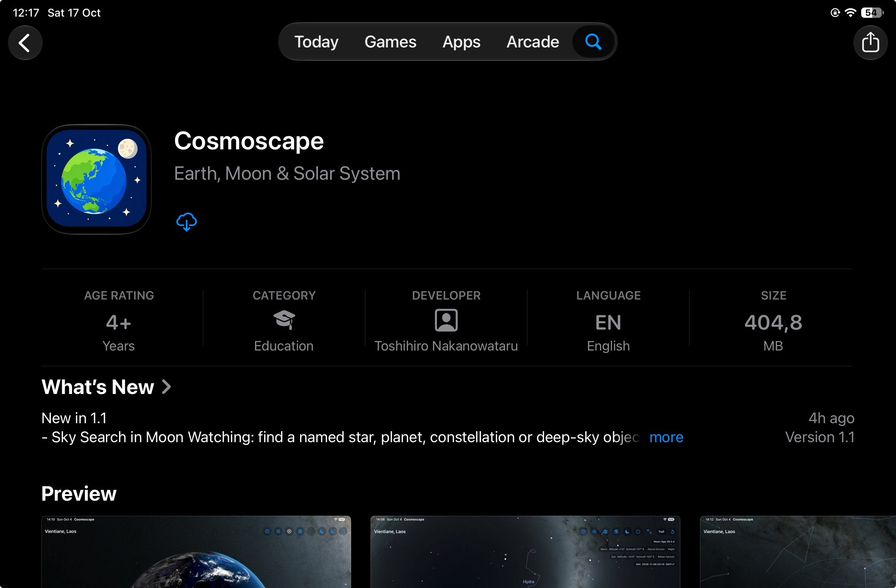Tap the Preview heading
Viewport: 896px width, 588px height.
[79, 494]
